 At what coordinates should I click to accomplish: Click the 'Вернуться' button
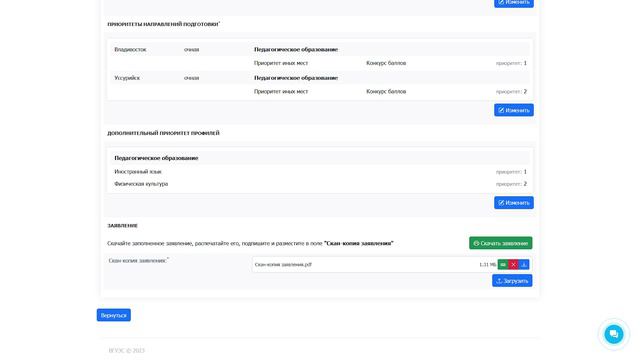(x=113, y=315)
